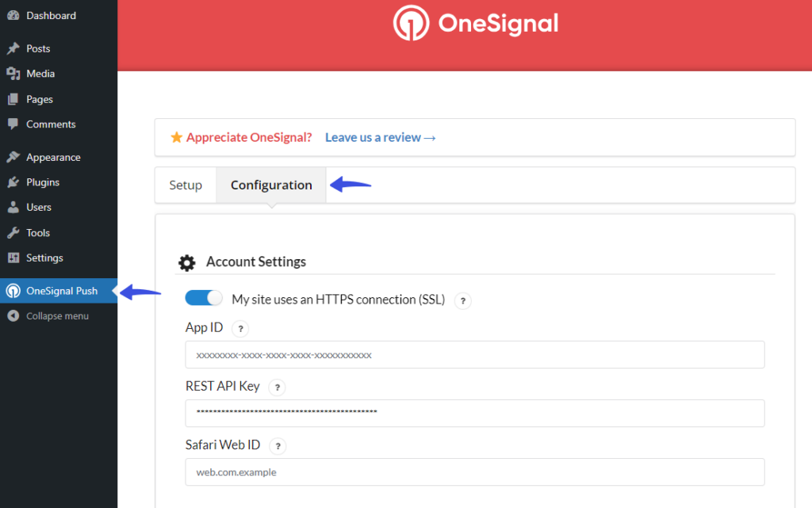This screenshot has width=812, height=508.
Task: Focus the REST API Key field
Action: pos(475,414)
